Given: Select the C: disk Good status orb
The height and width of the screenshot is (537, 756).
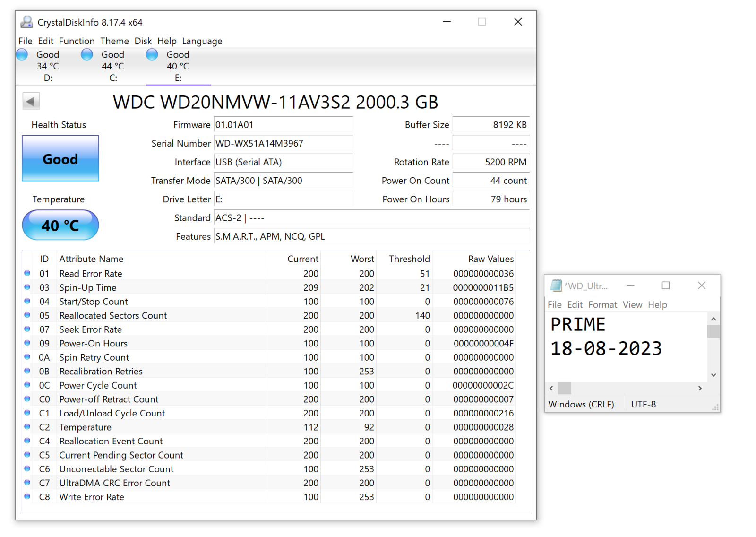Looking at the screenshot, I should (x=87, y=55).
